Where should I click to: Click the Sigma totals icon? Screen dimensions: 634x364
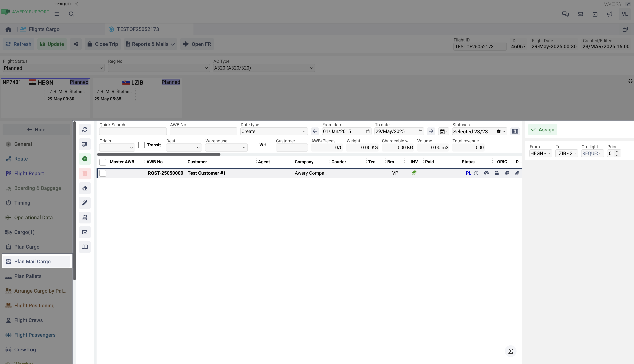pos(510,351)
